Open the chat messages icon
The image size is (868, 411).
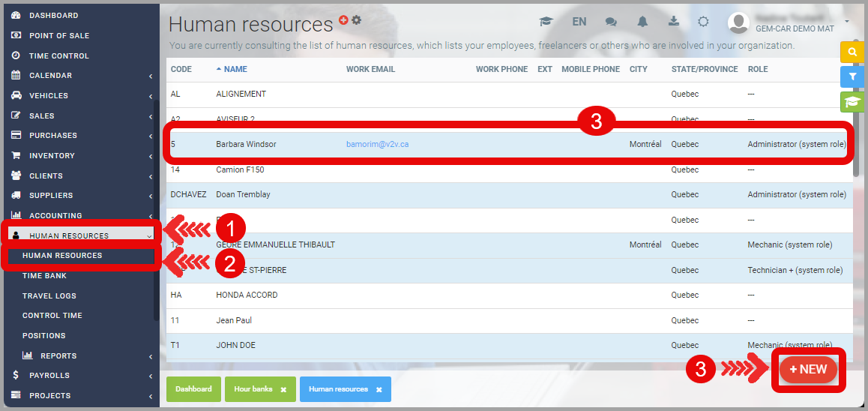coord(611,22)
